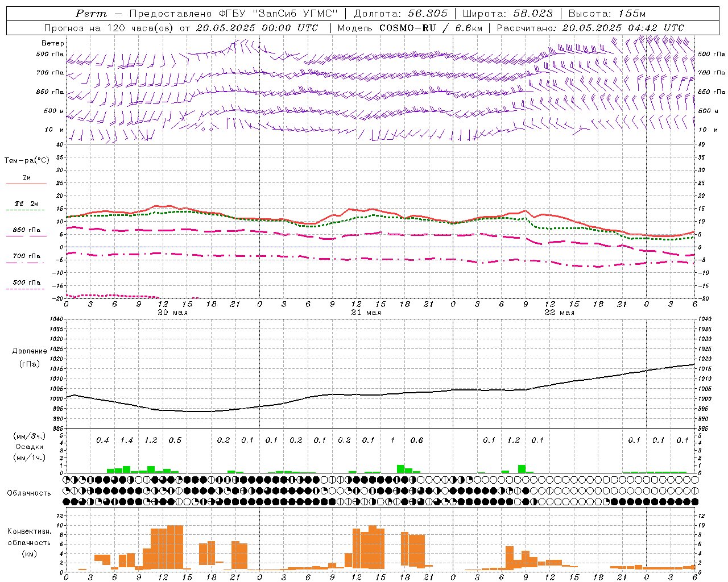Viewport: 728px width, 582px height.
Task: Click the "(гПа)" unit under Давление
Action: click(30, 364)
